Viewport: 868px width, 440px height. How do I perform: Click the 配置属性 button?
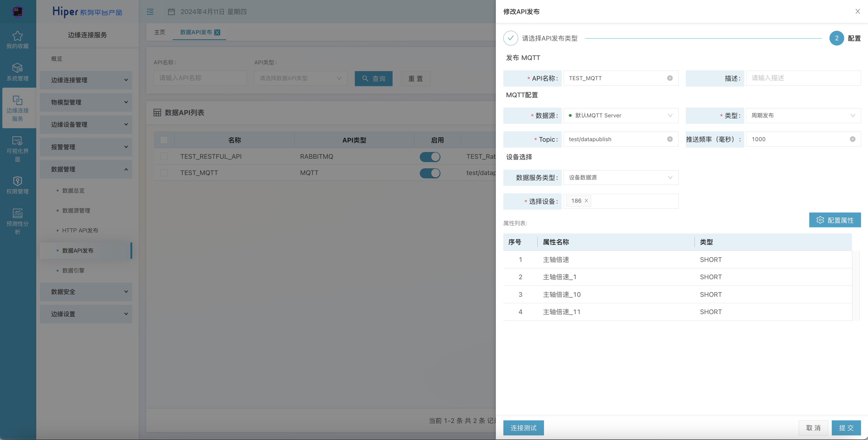point(835,220)
